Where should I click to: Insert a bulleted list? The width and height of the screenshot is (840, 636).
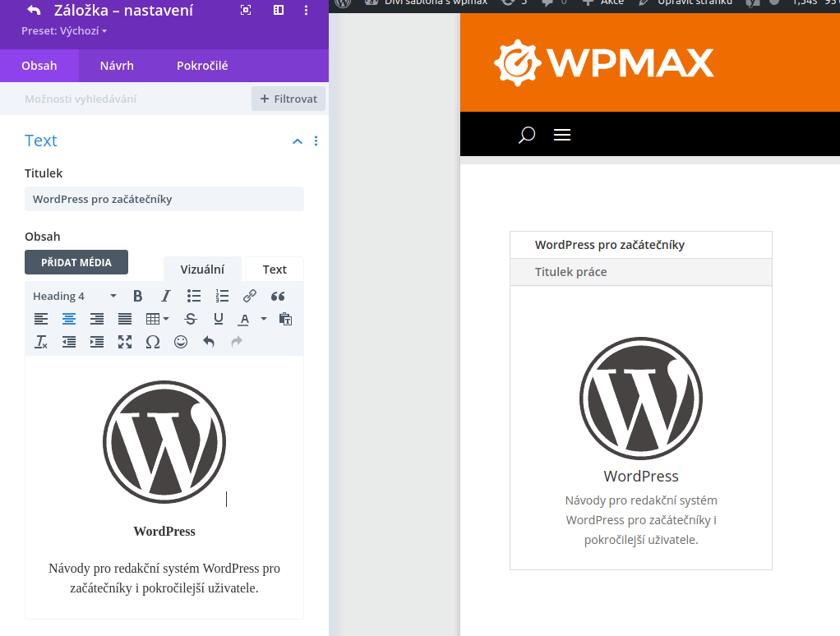(x=194, y=296)
